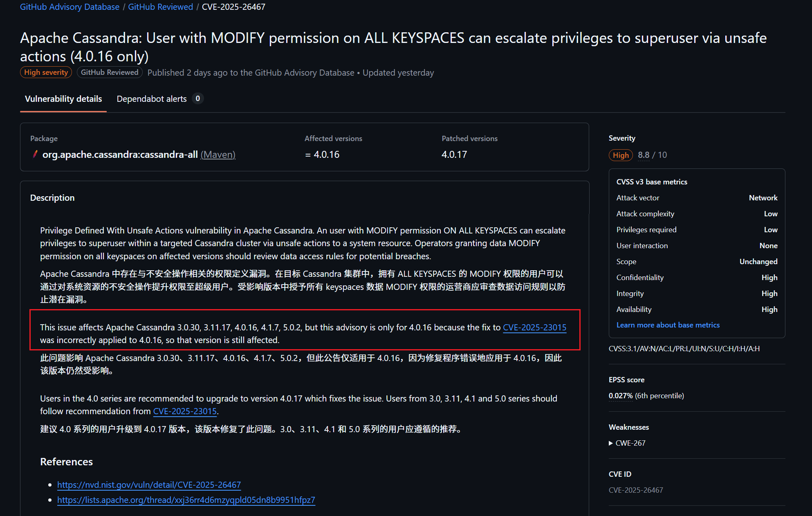This screenshot has height=516, width=812.
Task: Click the 8.8 severity score
Action: (644, 155)
